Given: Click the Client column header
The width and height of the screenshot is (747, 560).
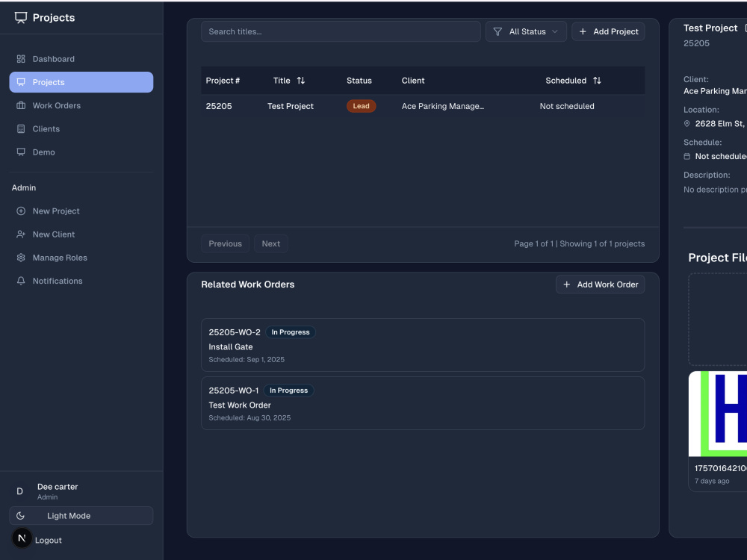Looking at the screenshot, I should click(412, 81).
